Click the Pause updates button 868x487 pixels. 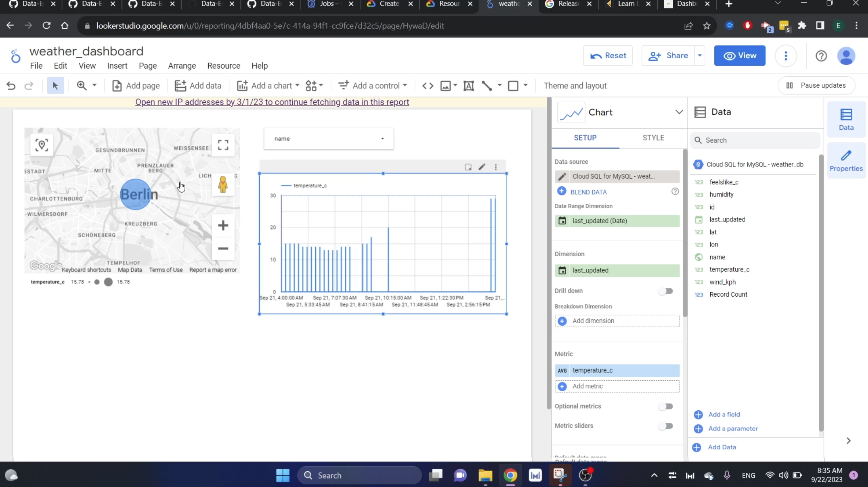(816, 85)
